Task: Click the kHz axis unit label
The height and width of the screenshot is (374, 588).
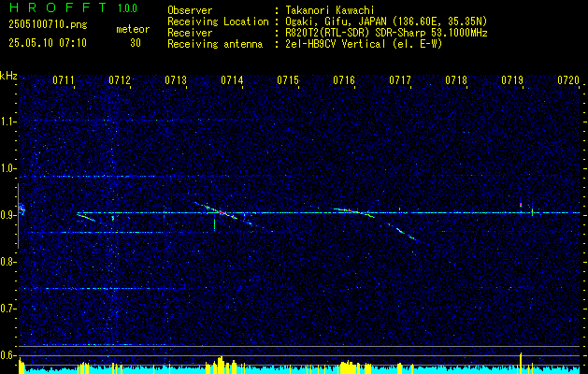Action: [8, 76]
